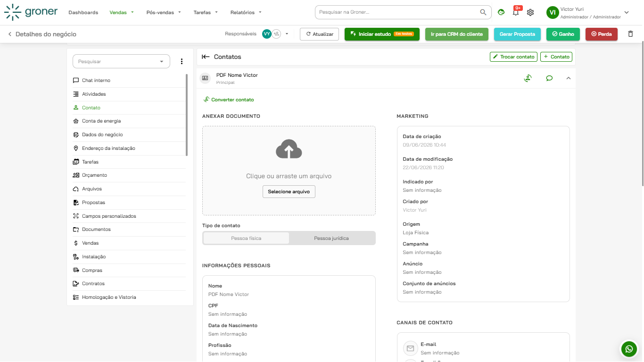644x362 pixels.
Task: Add a new contact with + Contato
Action: 556,57
